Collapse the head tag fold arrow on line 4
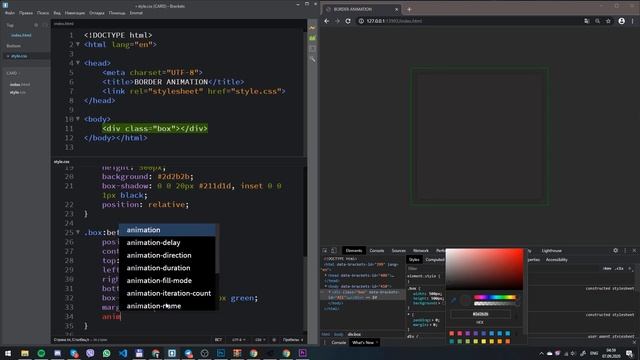This screenshot has width=640, height=360. (x=78, y=63)
